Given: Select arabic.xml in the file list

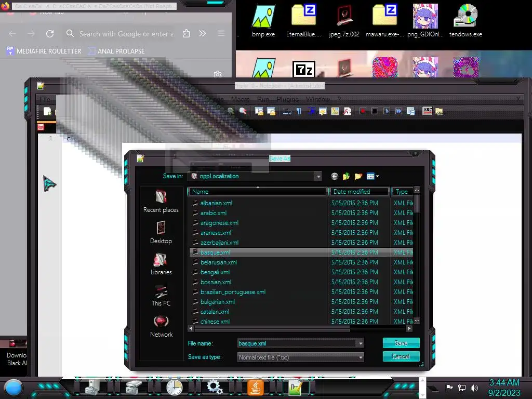Looking at the screenshot, I should (213, 212).
